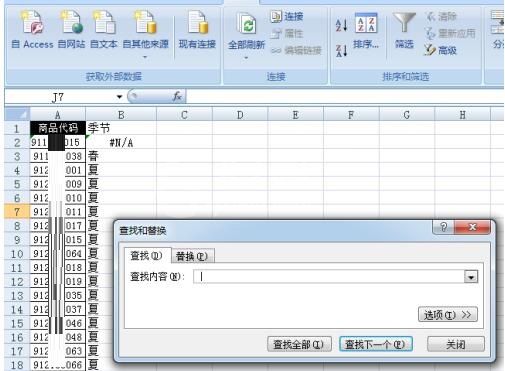This screenshot has width=505, height=371.
Task: Click the 查找内容 search input field
Action: click(x=329, y=277)
